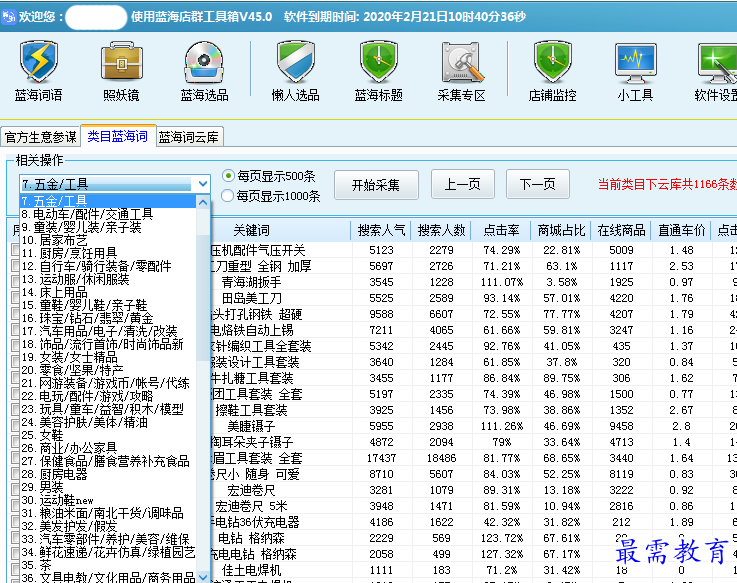737x583 pixels.
Task: Go to next page with 下一页
Action: pyautogui.click(x=537, y=184)
